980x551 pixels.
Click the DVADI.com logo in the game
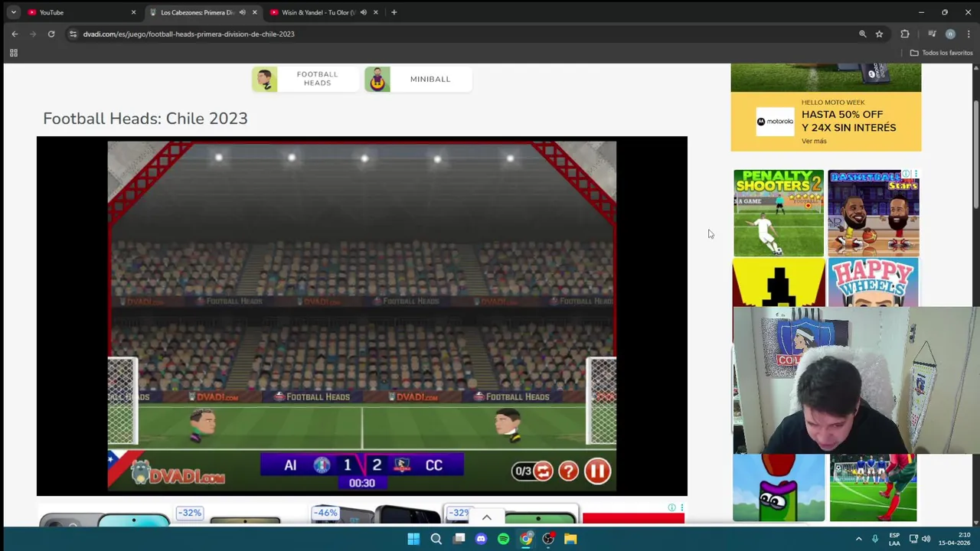(x=178, y=474)
